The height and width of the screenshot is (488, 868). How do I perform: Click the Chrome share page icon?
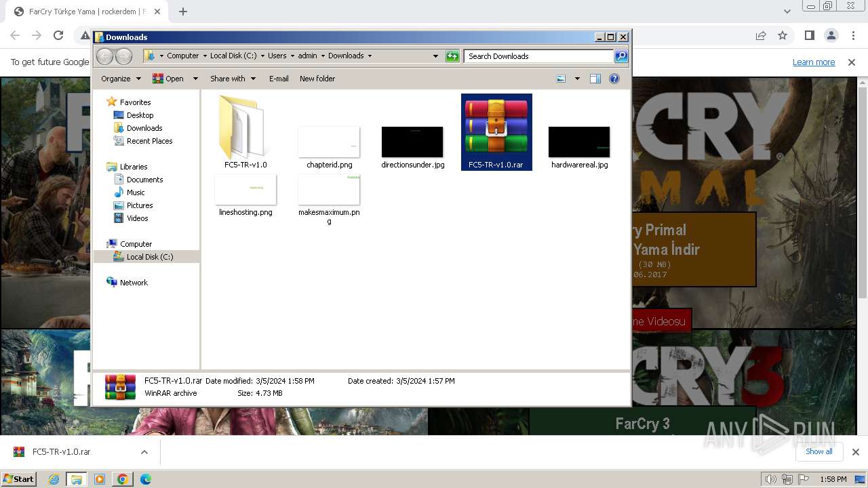[x=761, y=36]
